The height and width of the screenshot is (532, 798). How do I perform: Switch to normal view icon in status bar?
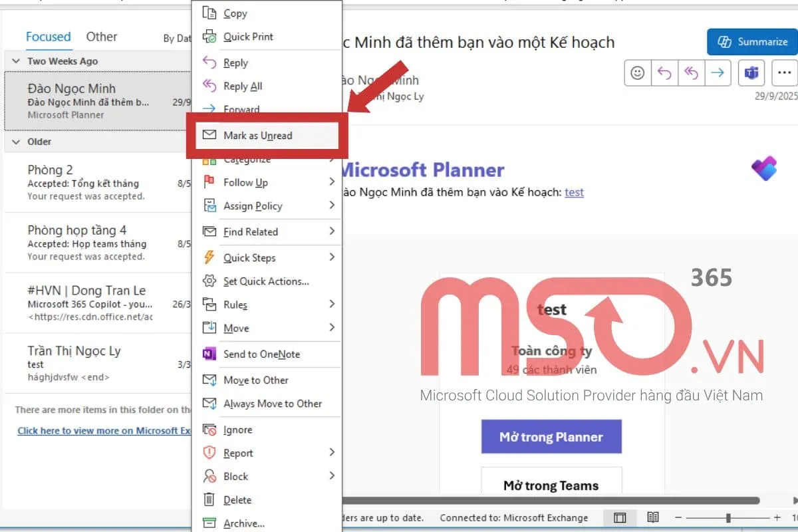[620, 517]
